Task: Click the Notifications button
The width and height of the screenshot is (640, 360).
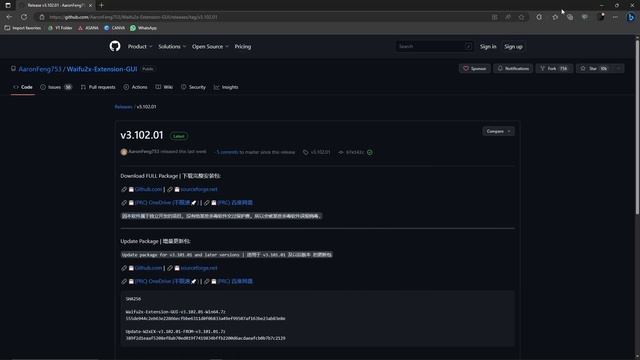Action: [x=513, y=69]
